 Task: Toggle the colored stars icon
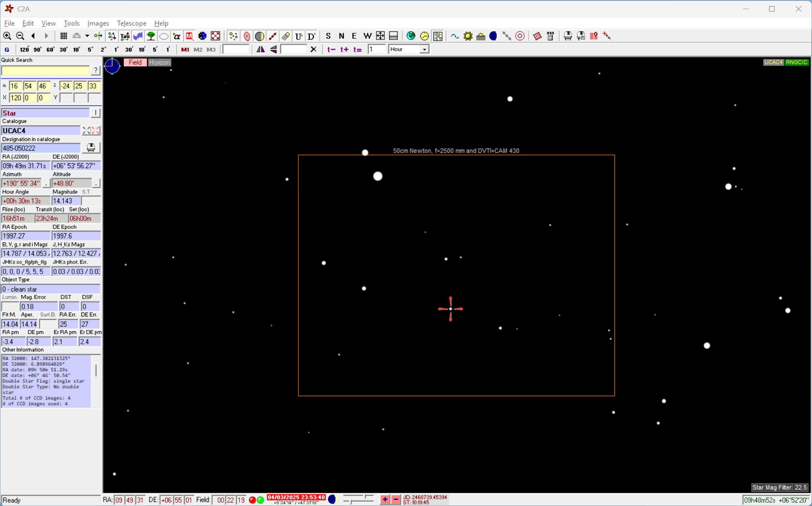[233, 36]
